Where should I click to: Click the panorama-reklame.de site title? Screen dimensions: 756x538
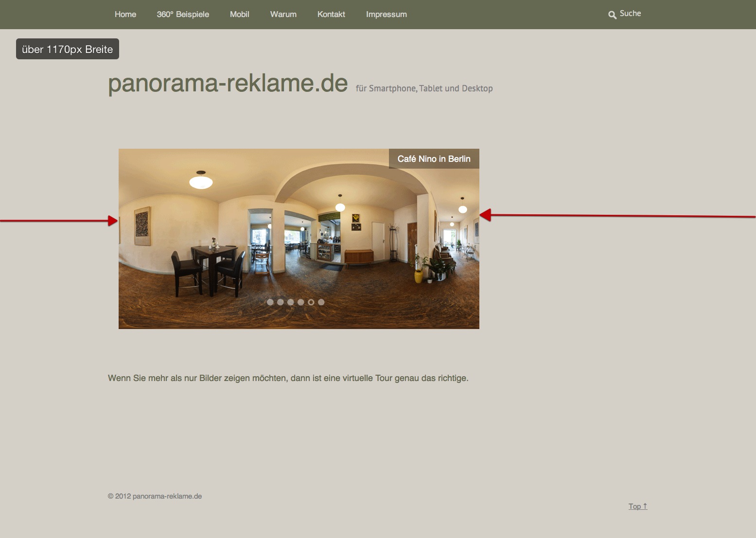pyautogui.click(x=228, y=84)
